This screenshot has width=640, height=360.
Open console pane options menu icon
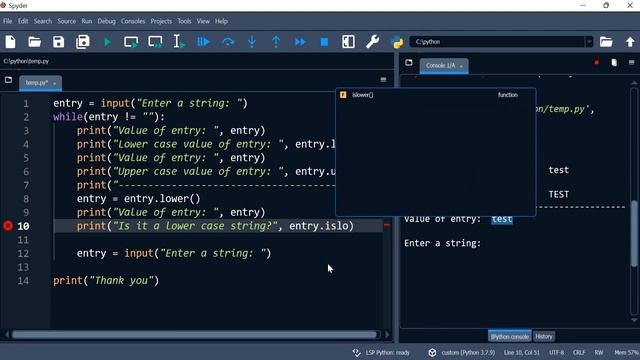[631, 62]
